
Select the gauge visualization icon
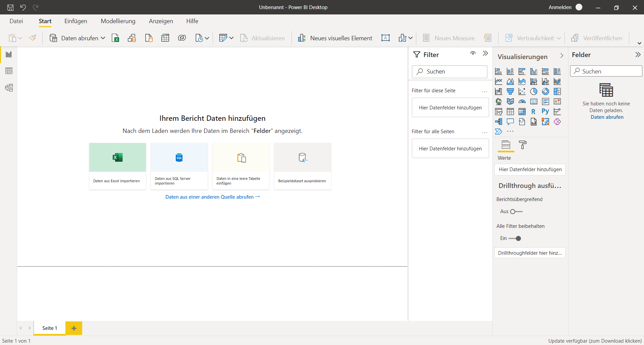[522, 102]
